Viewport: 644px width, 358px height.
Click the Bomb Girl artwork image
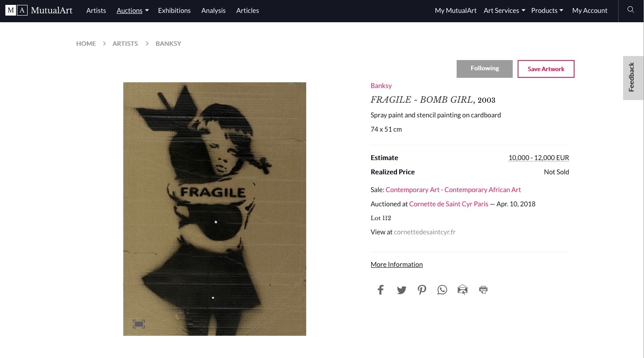[215, 209]
